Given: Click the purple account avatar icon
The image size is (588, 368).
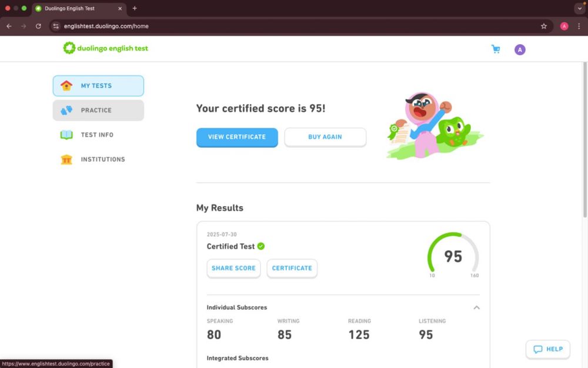Looking at the screenshot, I should pos(520,49).
